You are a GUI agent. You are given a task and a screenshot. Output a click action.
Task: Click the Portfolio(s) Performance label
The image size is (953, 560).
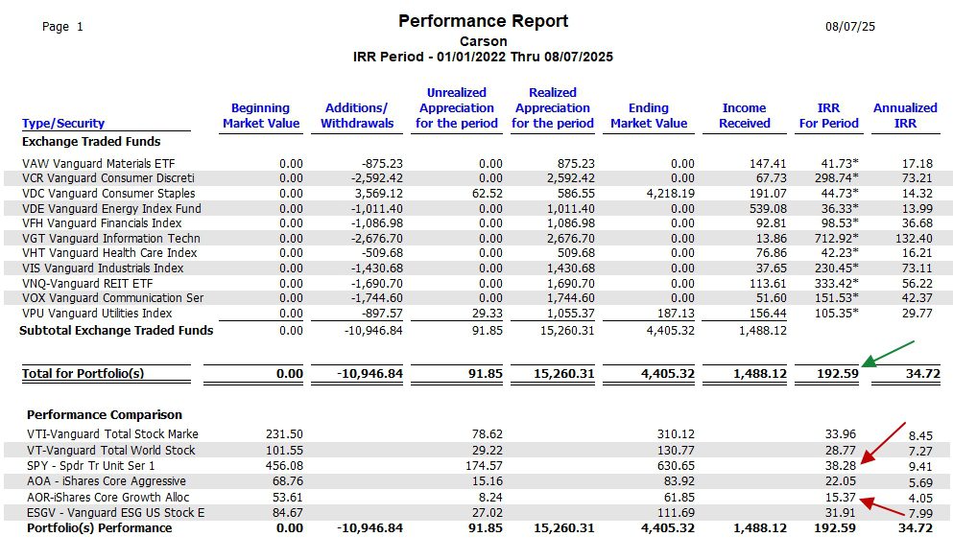tap(99, 527)
